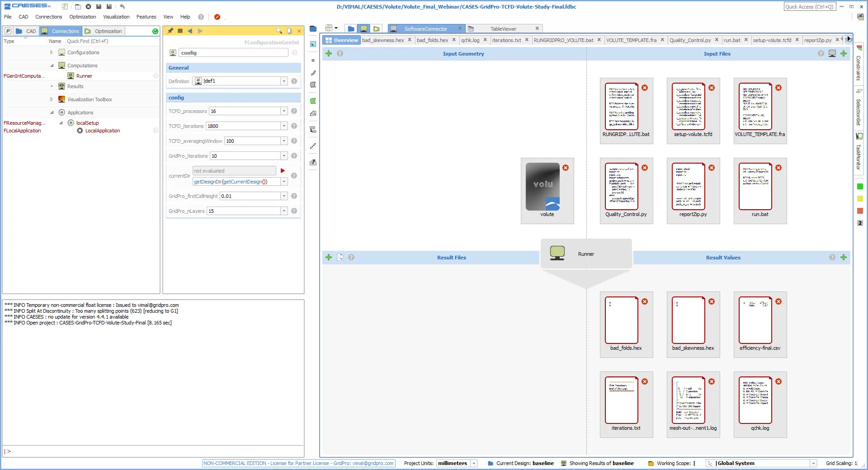Select LocalApplication in the tree

click(x=103, y=131)
